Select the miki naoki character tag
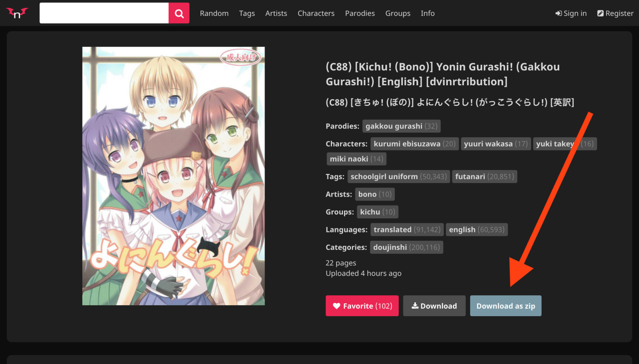Image resolution: width=639 pixels, height=364 pixels. [x=356, y=159]
